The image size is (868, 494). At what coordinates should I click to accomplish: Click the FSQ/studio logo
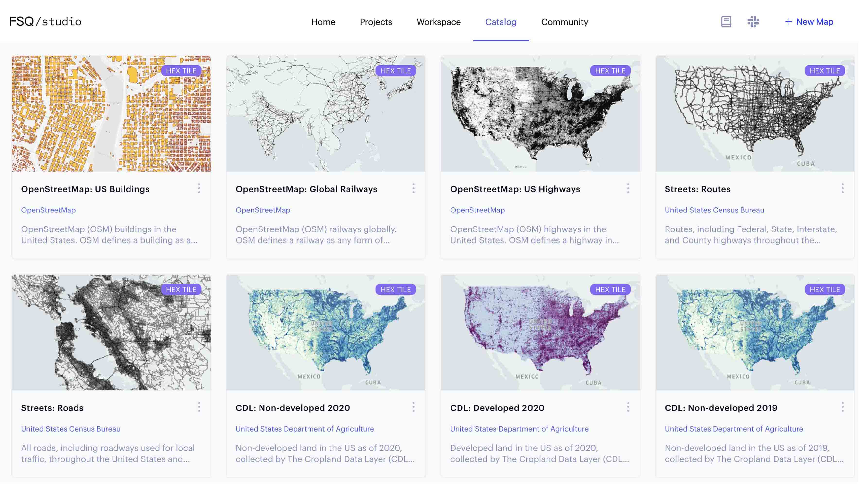tap(45, 21)
